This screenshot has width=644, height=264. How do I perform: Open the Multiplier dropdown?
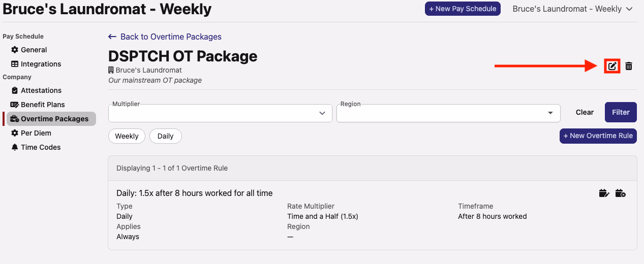[x=220, y=113]
